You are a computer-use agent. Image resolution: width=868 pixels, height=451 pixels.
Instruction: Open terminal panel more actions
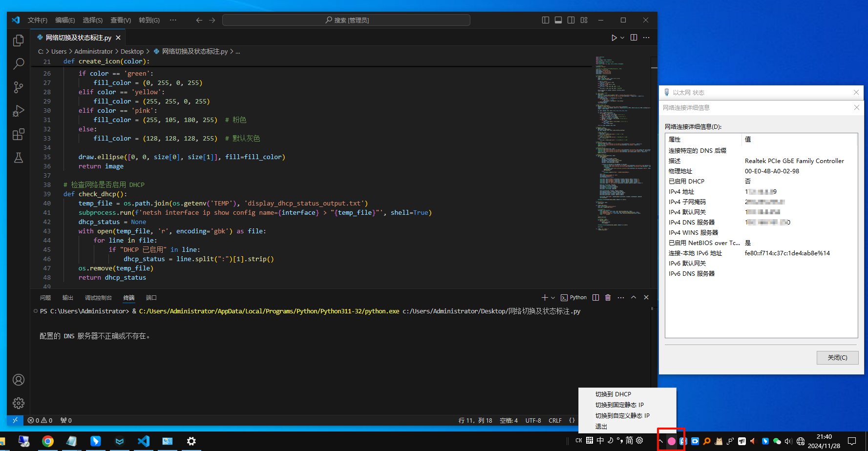(621, 297)
